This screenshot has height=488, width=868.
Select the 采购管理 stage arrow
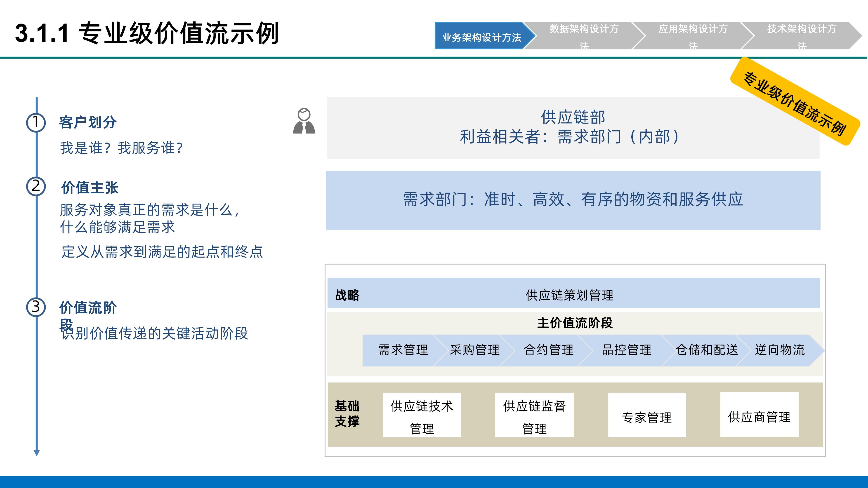tap(474, 350)
